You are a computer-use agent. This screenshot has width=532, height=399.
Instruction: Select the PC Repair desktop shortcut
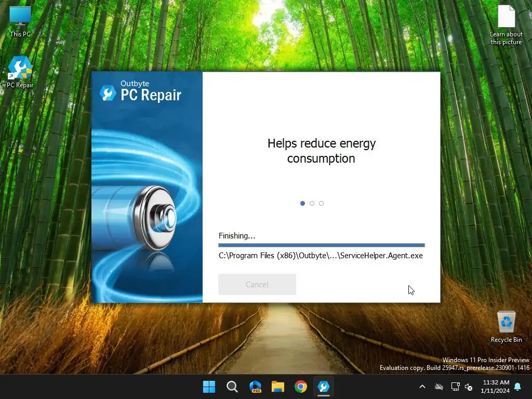(20, 72)
